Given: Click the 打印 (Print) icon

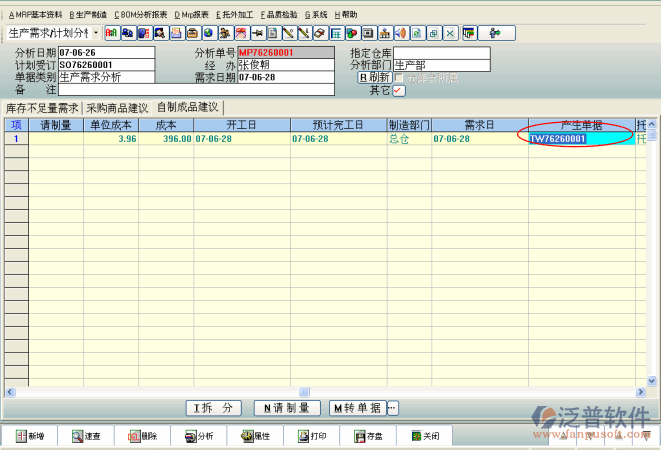Looking at the screenshot, I should [x=310, y=436].
